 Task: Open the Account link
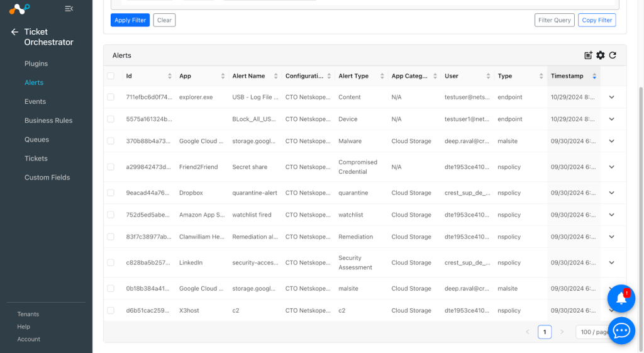[x=29, y=339]
